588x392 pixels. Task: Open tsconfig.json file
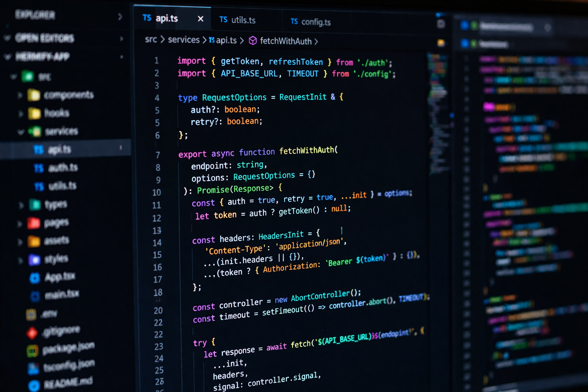pos(69,365)
